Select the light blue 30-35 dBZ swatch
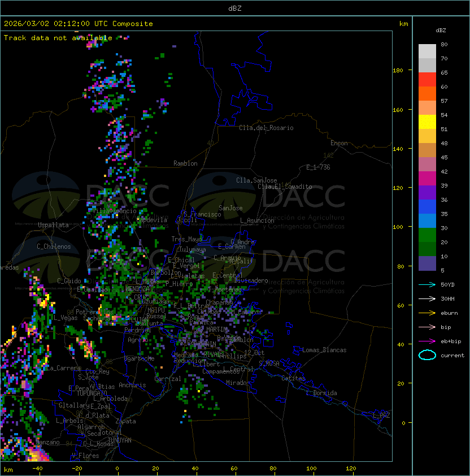Viewport: 470px width, 476px height. [x=427, y=220]
